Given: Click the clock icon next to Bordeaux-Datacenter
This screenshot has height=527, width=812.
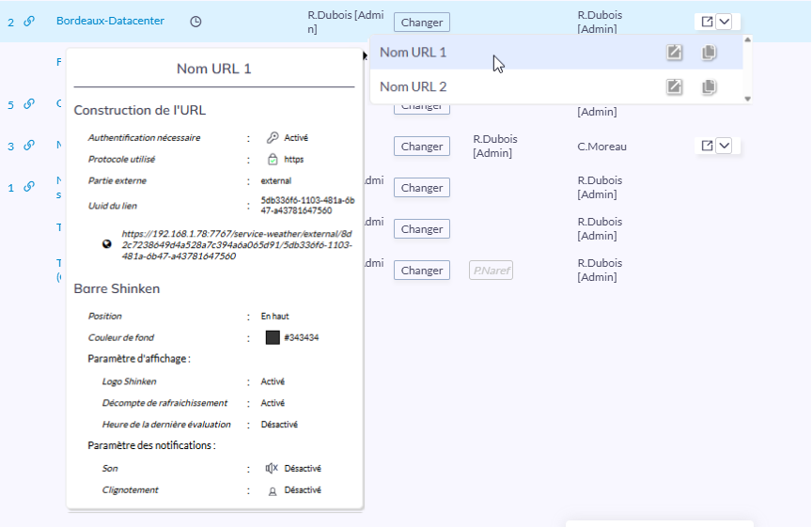Looking at the screenshot, I should click(195, 22).
